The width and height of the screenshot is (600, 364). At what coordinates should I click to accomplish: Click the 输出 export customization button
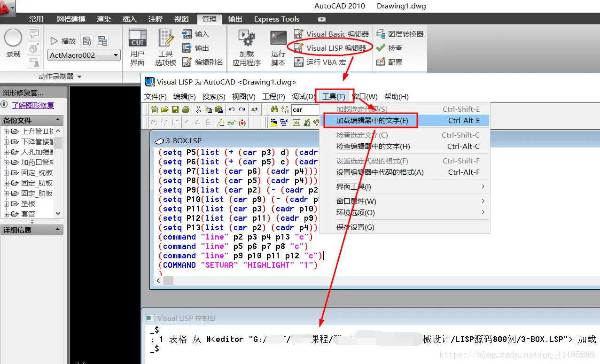(x=195, y=48)
